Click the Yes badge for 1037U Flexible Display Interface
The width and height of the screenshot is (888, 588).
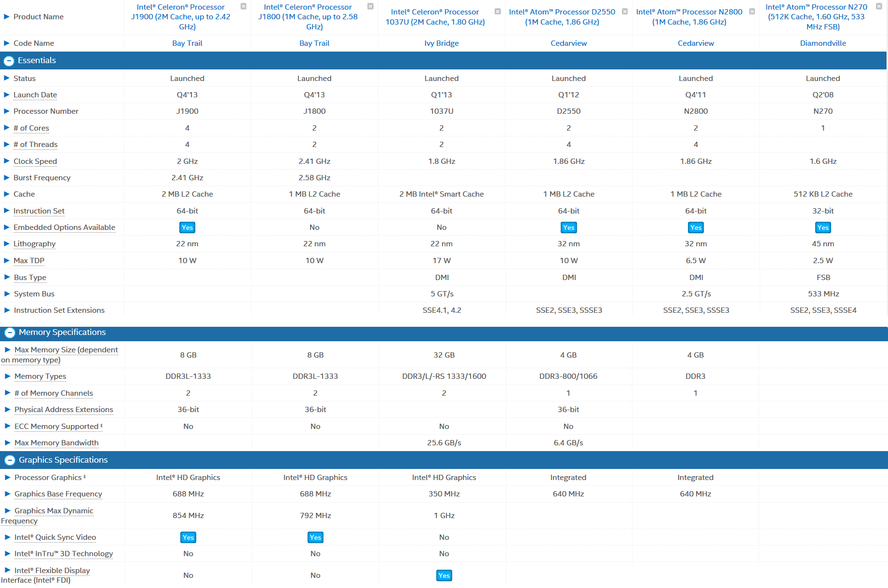point(444,575)
